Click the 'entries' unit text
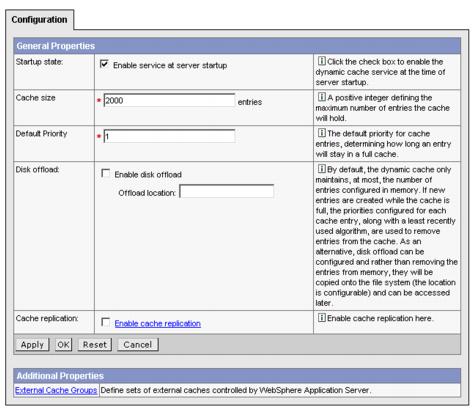This screenshot has width=475, height=411. click(x=250, y=102)
